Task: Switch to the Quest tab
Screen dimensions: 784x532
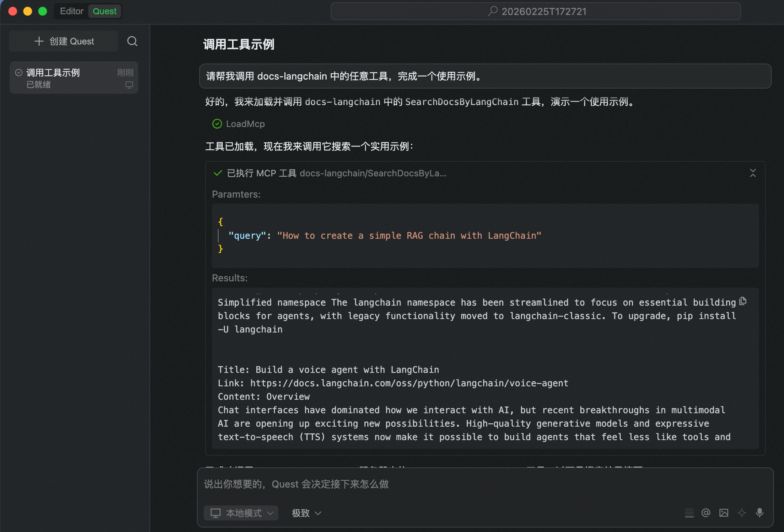Action: (x=104, y=11)
